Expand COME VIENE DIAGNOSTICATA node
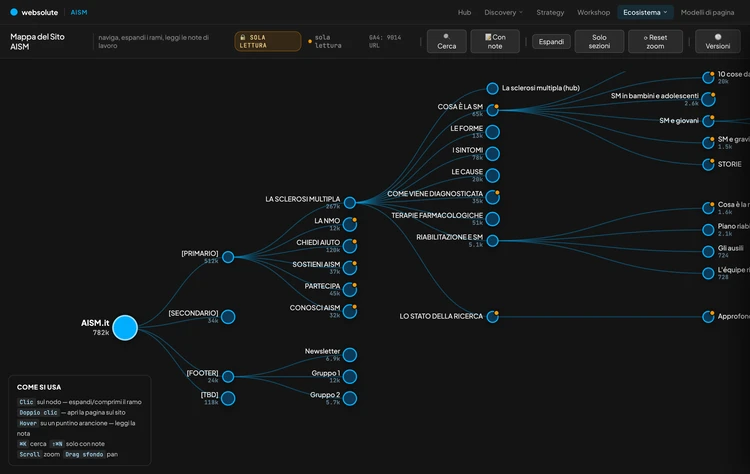750x474 pixels. tap(493, 197)
